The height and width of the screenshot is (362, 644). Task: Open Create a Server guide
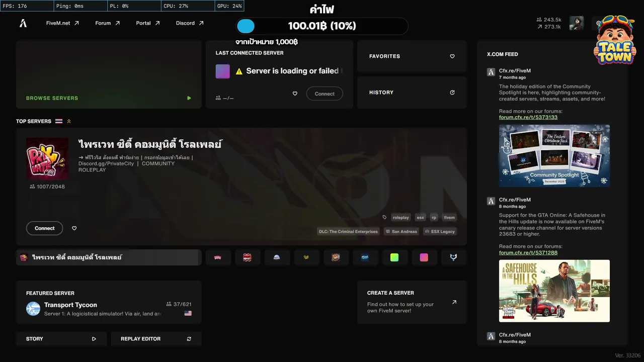coord(412,302)
